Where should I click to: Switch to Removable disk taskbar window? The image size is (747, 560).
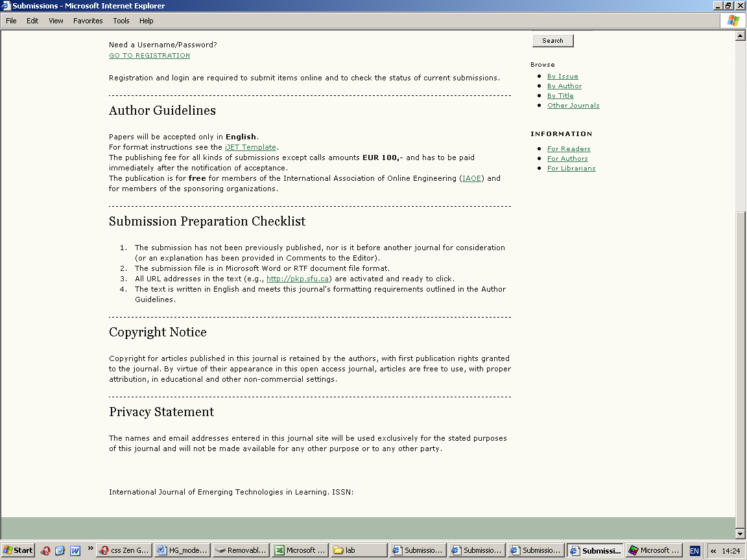(x=241, y=550)
